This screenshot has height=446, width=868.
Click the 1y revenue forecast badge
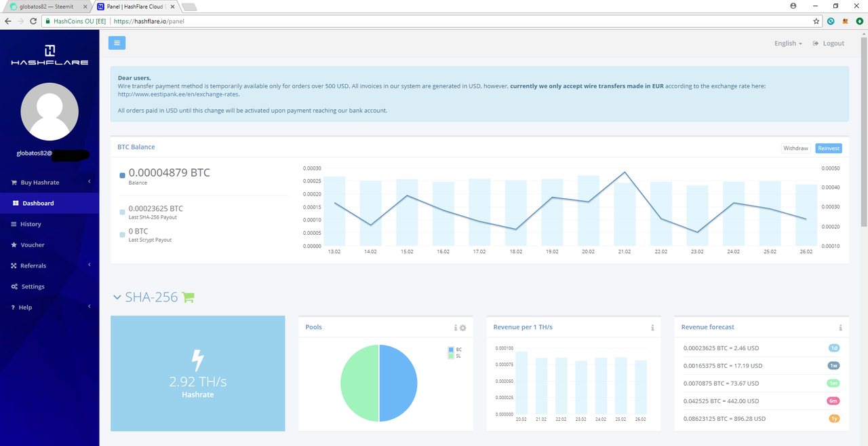(x=834, y=418)
